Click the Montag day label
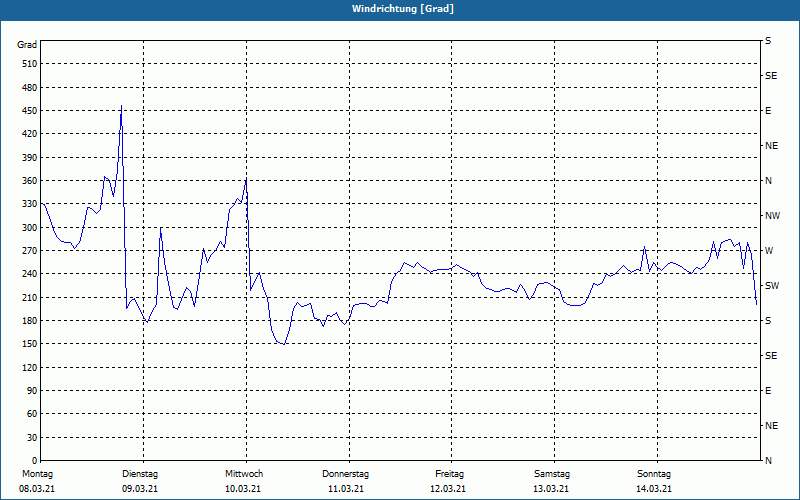The height and width of the screenshot is (500, 800). (x=37, y=474)
